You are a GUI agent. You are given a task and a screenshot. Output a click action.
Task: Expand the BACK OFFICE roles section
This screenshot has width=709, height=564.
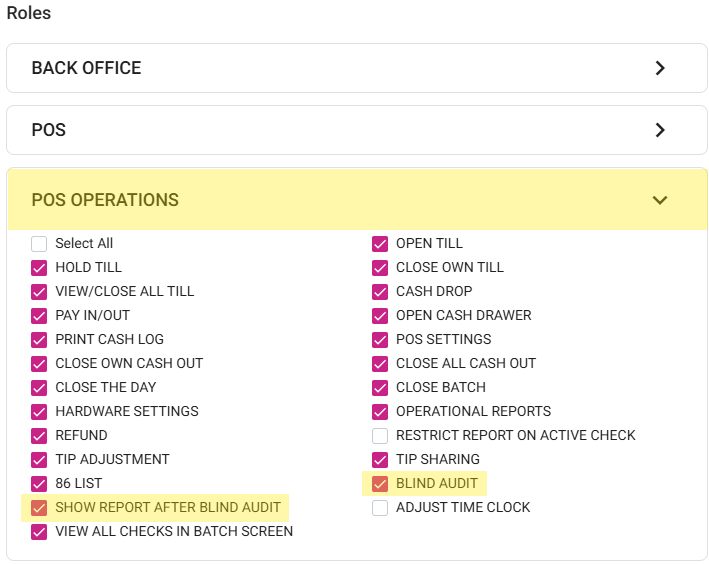659,68
